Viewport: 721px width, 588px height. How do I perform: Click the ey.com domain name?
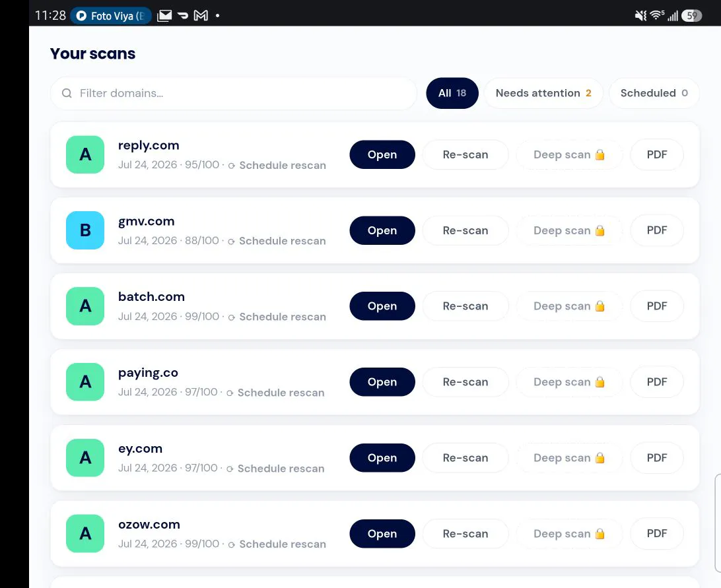[x=140, y=449]
